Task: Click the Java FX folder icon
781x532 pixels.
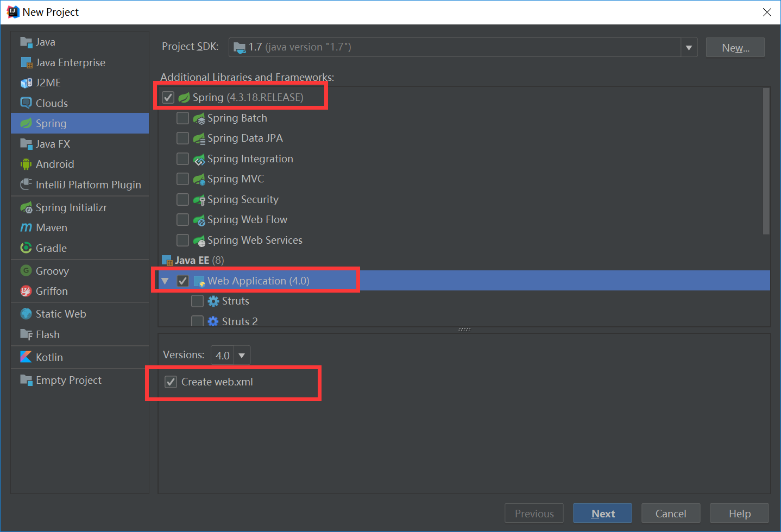Action: pos(26,144)
